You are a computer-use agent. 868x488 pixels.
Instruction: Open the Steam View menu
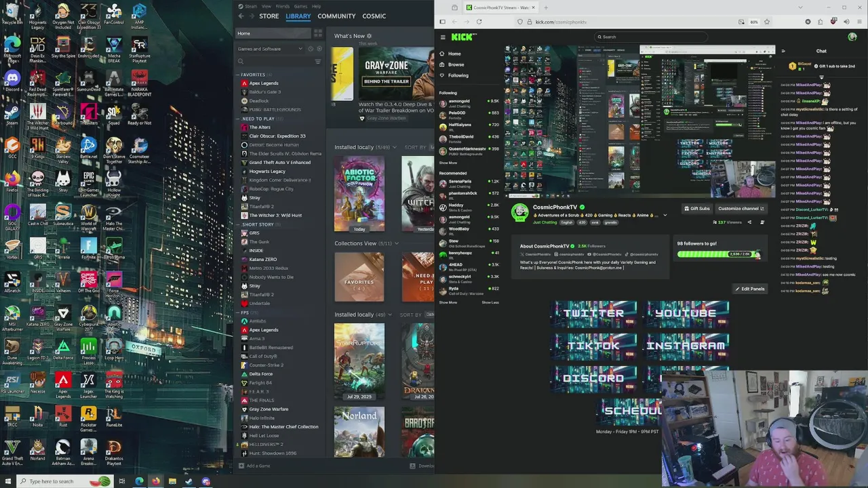pos(267,6)
